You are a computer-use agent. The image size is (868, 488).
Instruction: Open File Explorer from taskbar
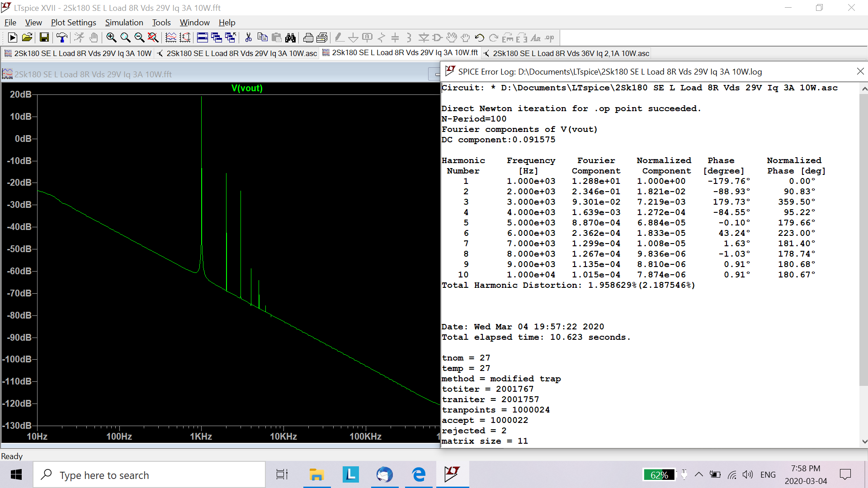click(316, 475)
